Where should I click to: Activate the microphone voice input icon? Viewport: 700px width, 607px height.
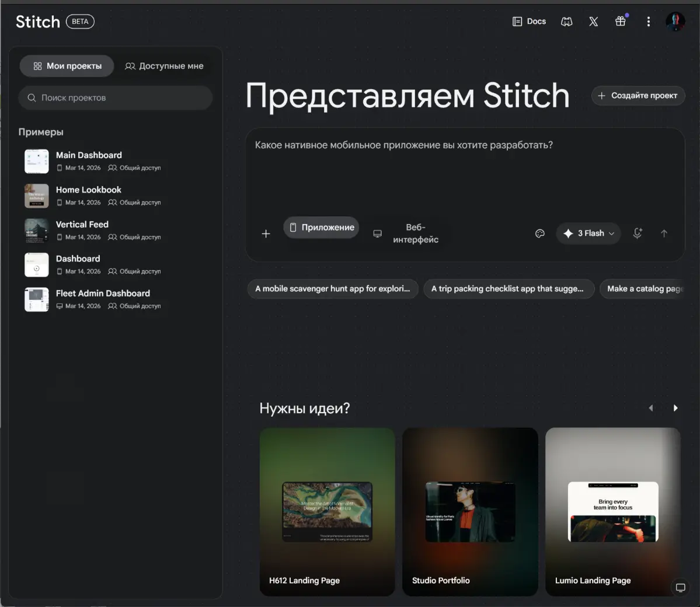638,233
